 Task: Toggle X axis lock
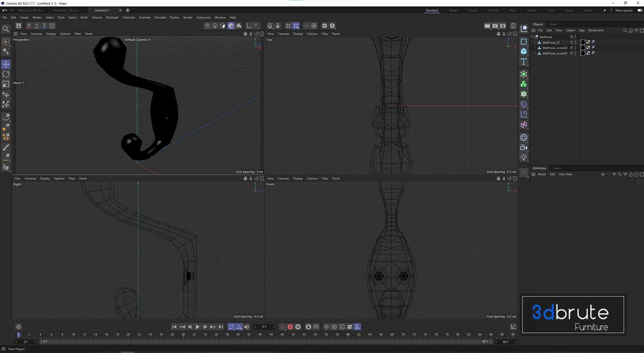pyautogui.click(x=30, y=26)
